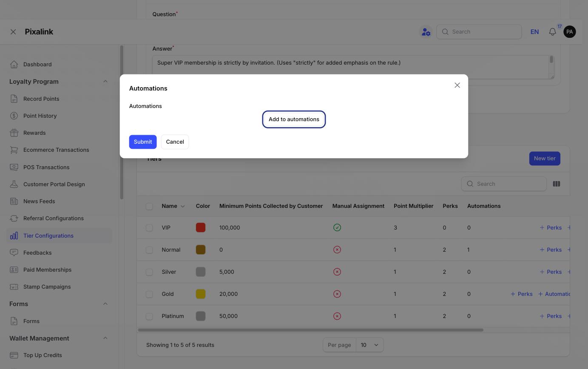Click the Referral Configurations arrows icon
This screenshot has width=588, height=369.
pos(14,219)
